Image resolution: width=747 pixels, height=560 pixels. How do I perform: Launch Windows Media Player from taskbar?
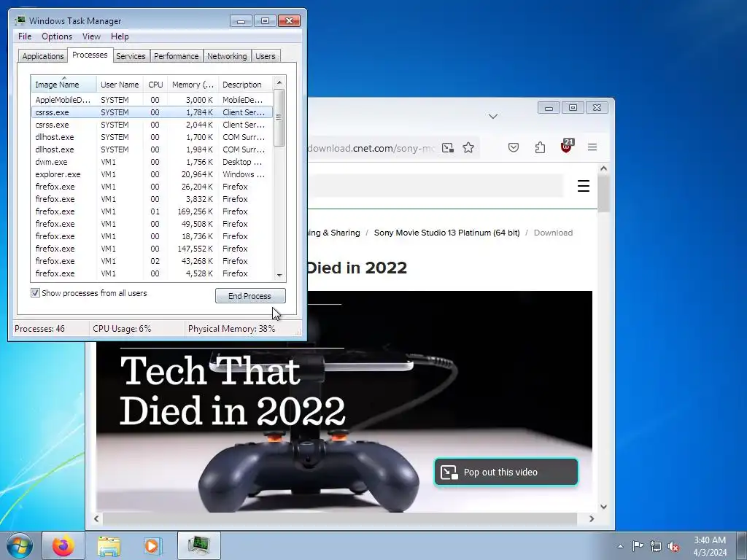coord(153,545)
